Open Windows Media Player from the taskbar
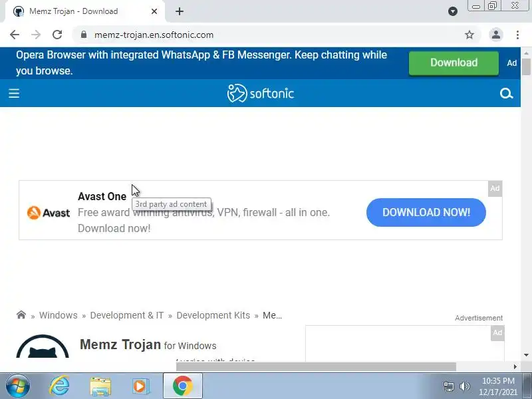This screenshot has height=399, width=532. click(x=140, y=386)
